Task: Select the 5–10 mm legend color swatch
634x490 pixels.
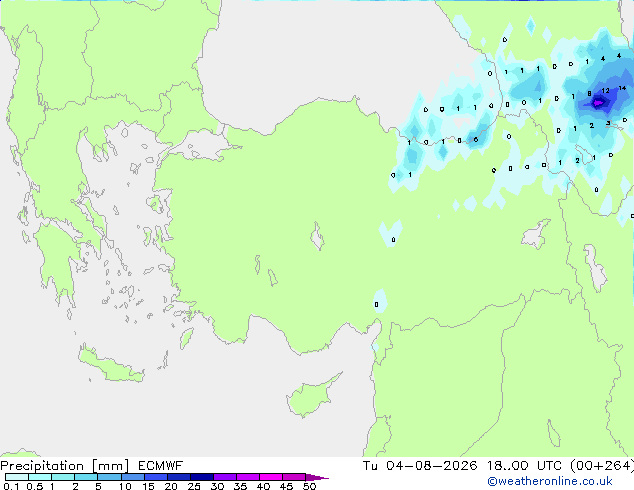Action: (109, 477)
